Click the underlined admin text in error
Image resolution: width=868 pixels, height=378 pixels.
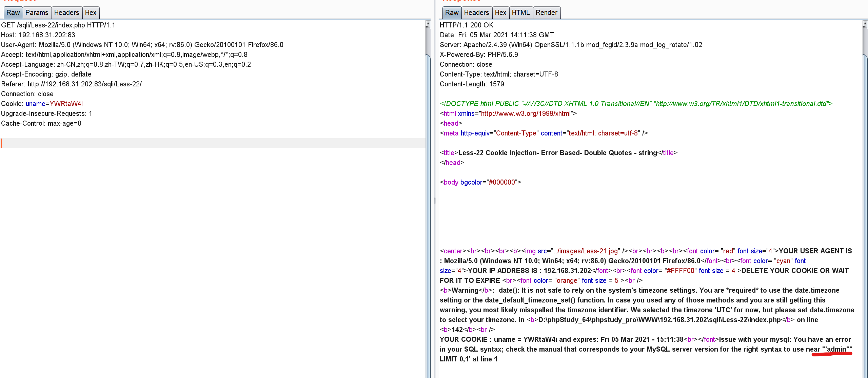tap(836, 349)
